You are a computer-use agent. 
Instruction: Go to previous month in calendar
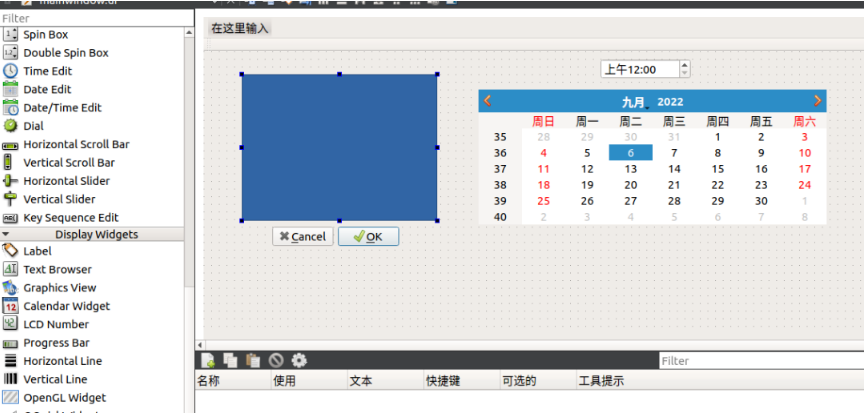(487, 101)
